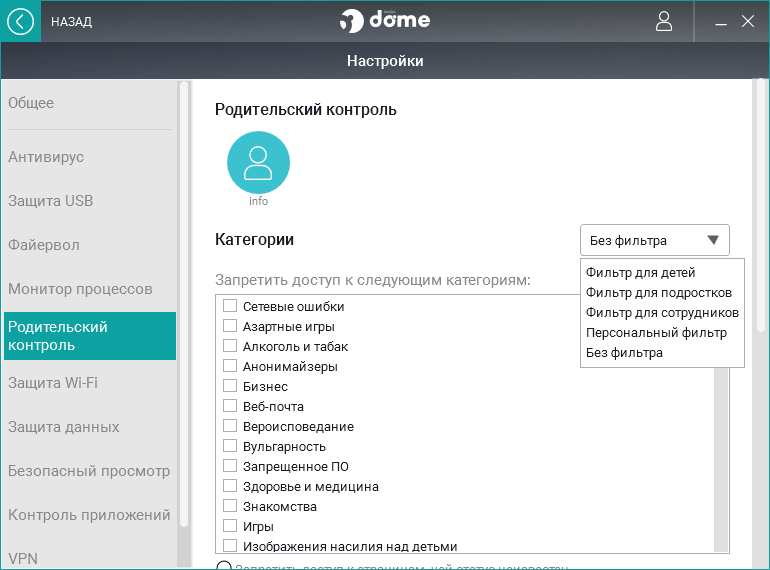Screen dimensions: 770x570
Task: Expand the Без фильтра dropdown
Action: 654,240
